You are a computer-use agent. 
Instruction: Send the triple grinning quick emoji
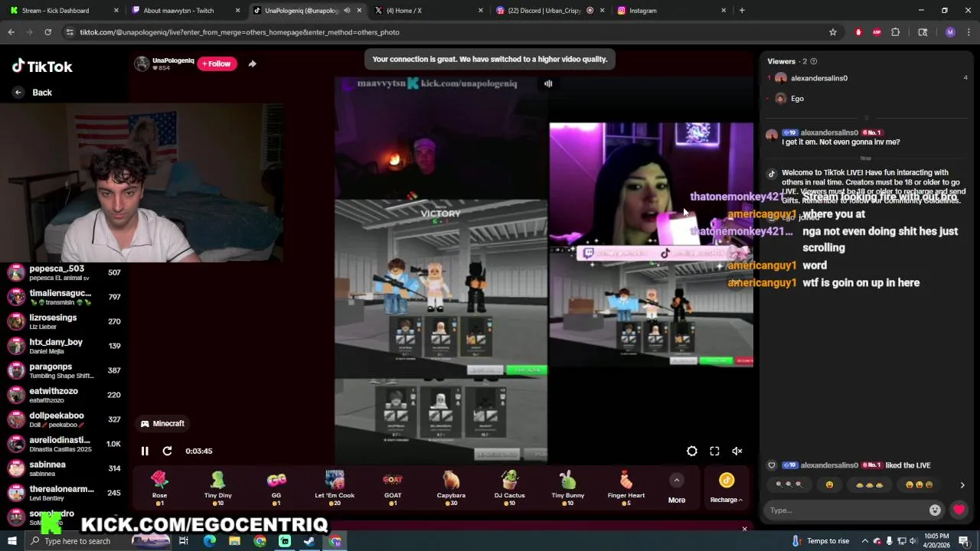coord(919,484)
